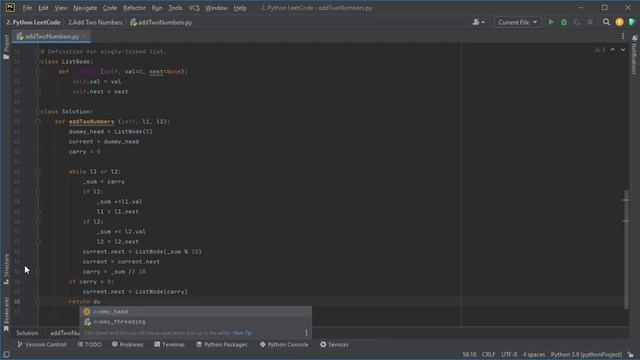640x360 pixels.
Task: Click the PyCharm application logo icon
Action: 10,7
